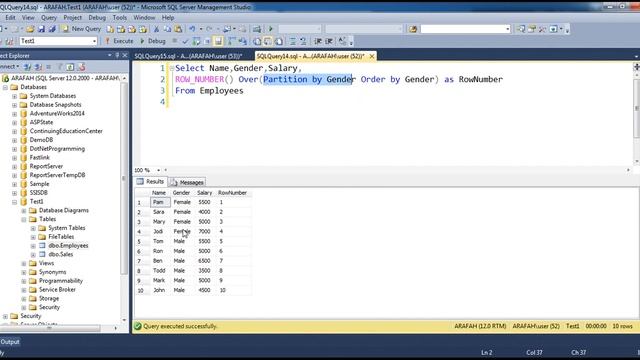
Task: Toggle auto-hide pin on Object Explorer
Action: [117, 55]
